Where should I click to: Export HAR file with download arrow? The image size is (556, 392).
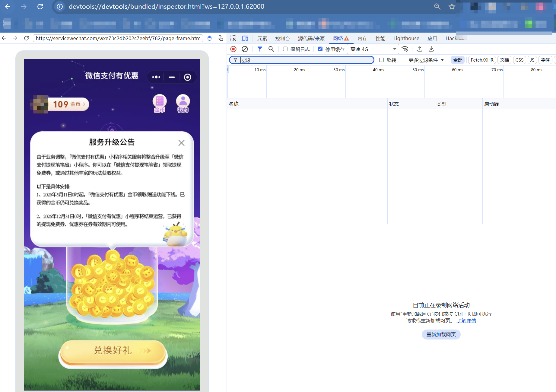(x=431, y=49)
